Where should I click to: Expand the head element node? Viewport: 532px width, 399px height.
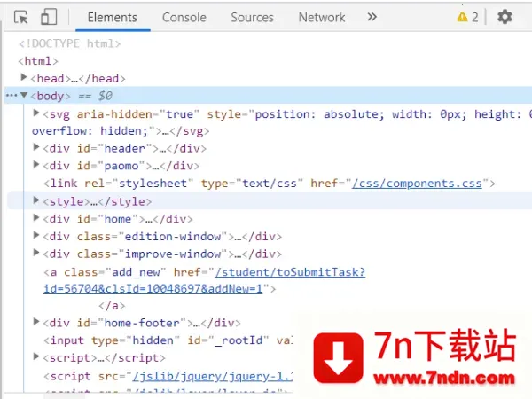[x=24, y=78]
